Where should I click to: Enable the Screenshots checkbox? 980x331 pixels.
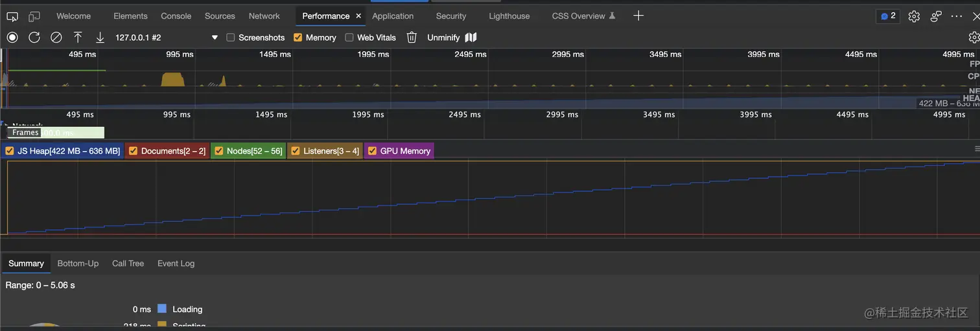(230, 38)
